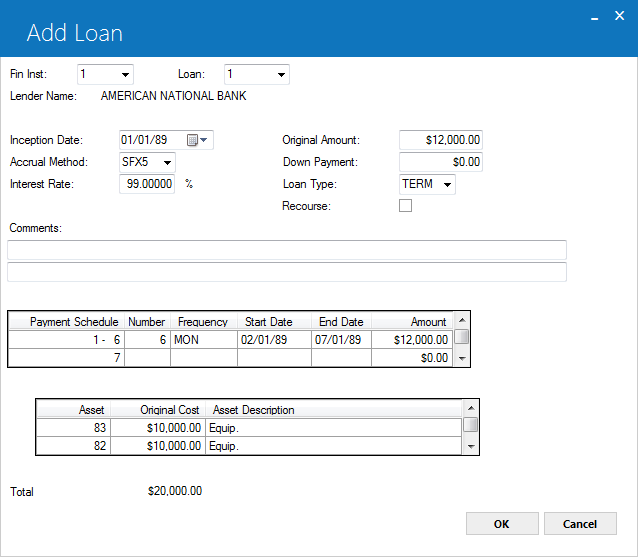Edit the Interest Rate field
The image size is (638, 557).
tap(147, 184)
